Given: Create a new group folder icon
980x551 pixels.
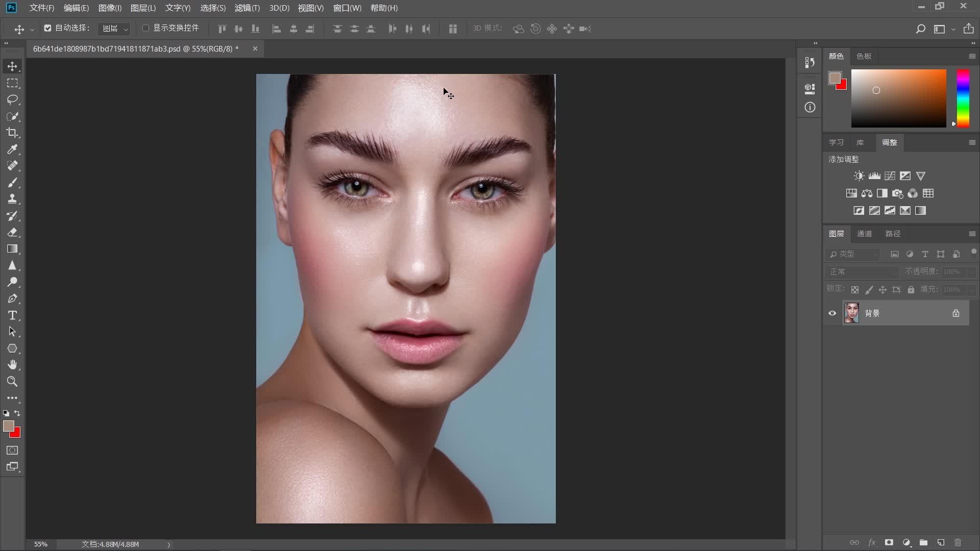Looking at the screenshot, I should 923,542.
